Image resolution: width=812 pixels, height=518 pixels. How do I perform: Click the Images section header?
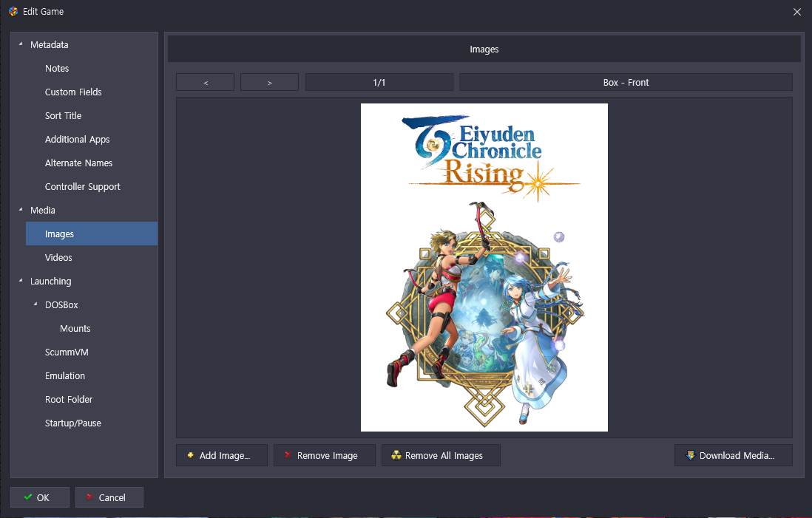point(484,50)
